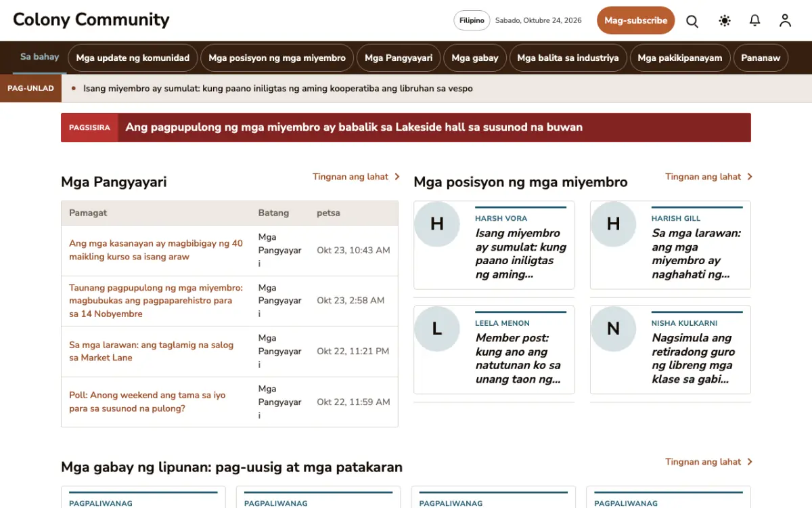Click Tingnan ang lahat for Mga gabay ng lipunan

[703, 462]
